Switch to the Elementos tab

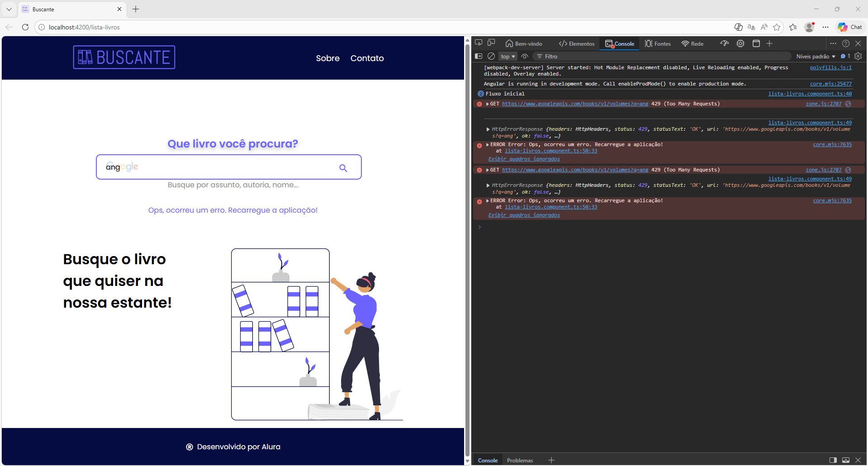coord(577,43)
